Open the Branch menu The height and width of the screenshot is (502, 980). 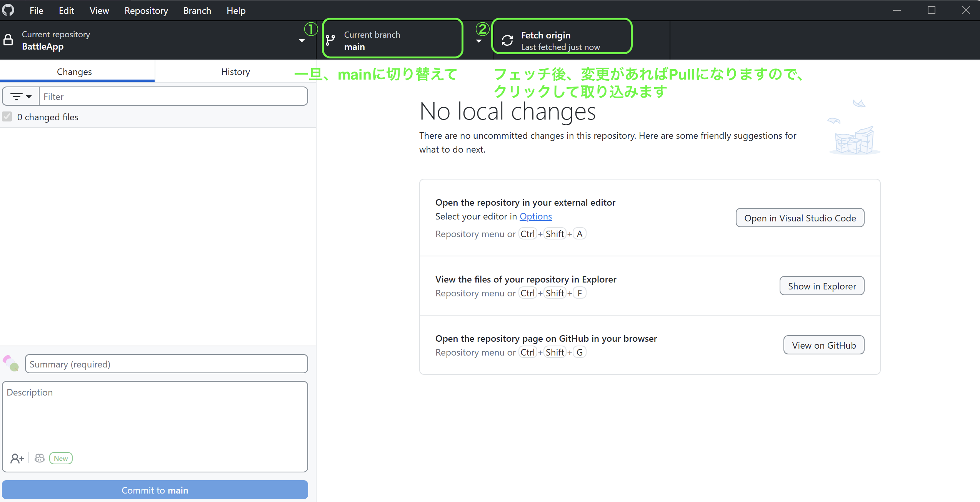point(197,10)
